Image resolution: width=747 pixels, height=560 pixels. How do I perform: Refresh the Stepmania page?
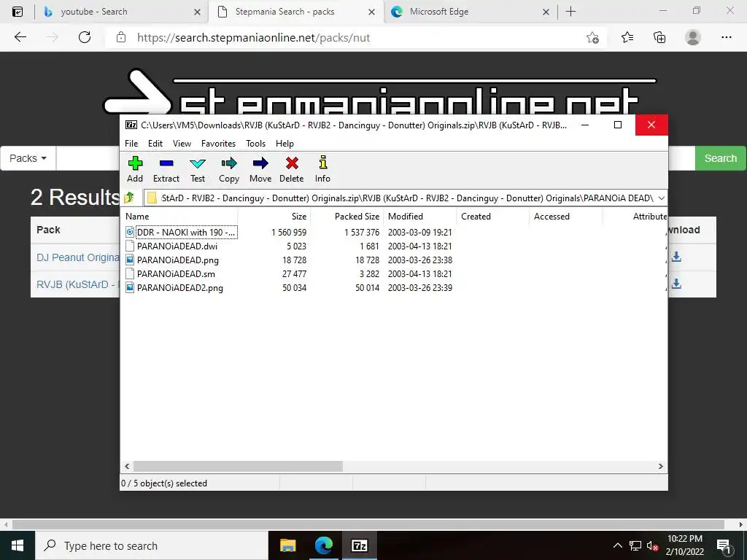coord(85,38)
